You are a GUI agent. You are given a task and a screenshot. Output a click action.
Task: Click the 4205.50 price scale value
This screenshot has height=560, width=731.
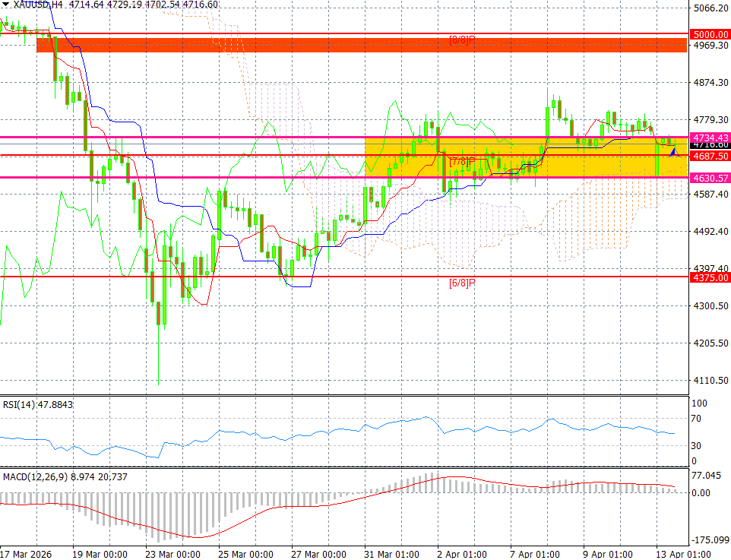tap(711, 343)
